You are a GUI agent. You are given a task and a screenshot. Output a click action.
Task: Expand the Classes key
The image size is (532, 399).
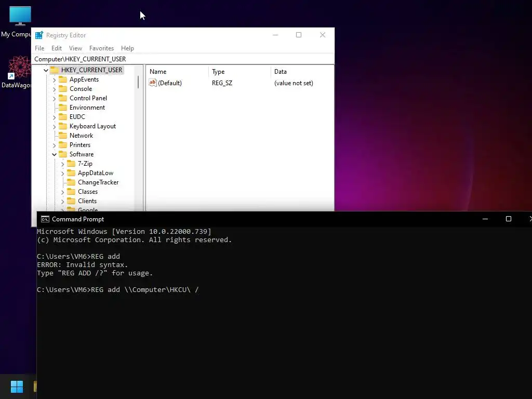click(x=63, y=192)
